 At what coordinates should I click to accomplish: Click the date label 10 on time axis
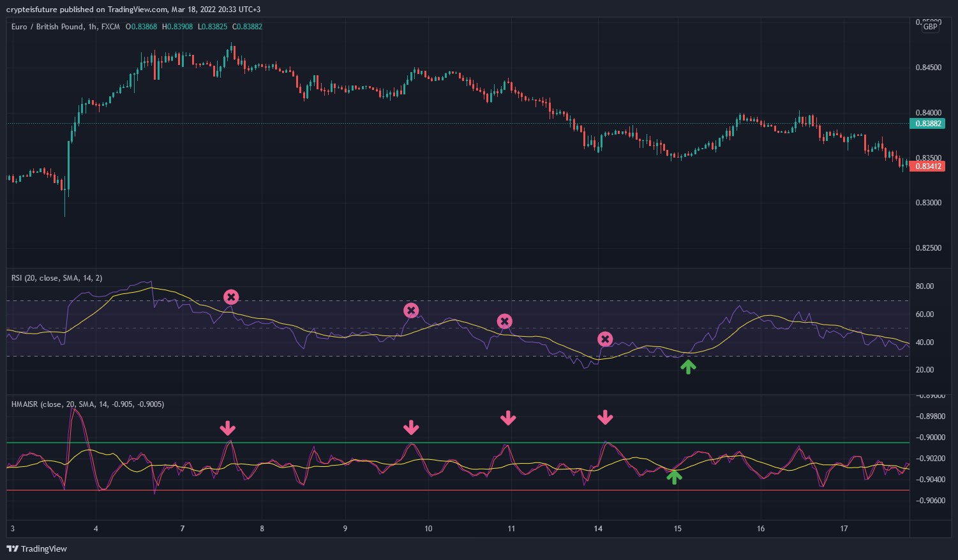(428, 529)
